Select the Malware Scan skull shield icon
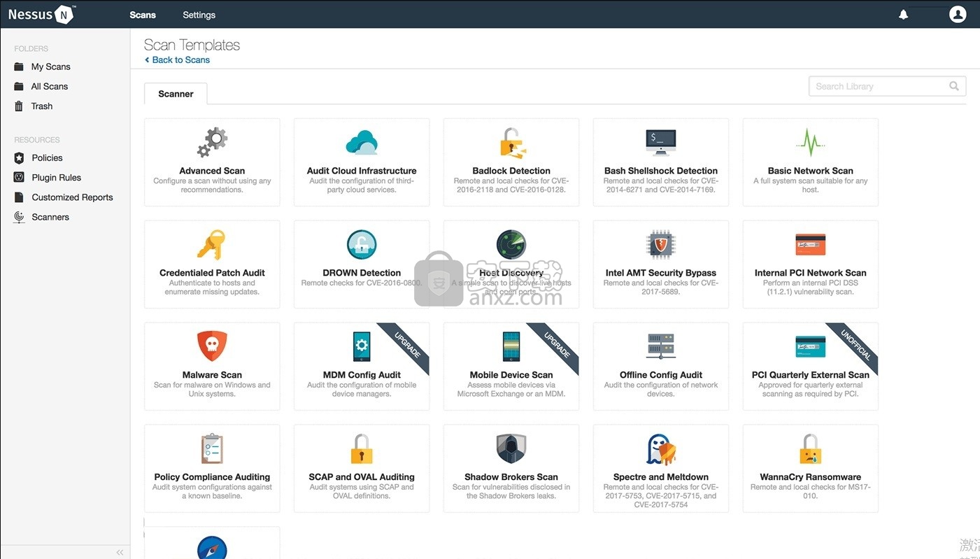Screen dimensions: 980x559 [x=212, y=346]
